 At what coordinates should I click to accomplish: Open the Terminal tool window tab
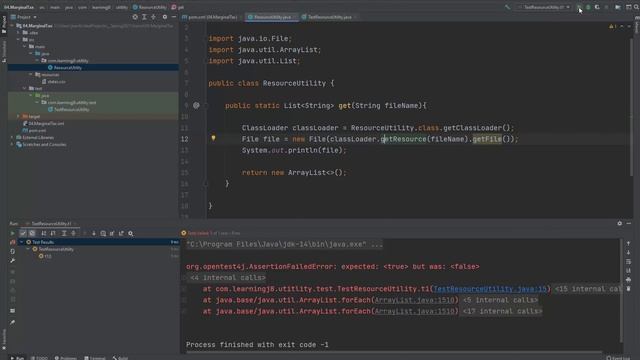pyautogui.click(x=95, y=358)
